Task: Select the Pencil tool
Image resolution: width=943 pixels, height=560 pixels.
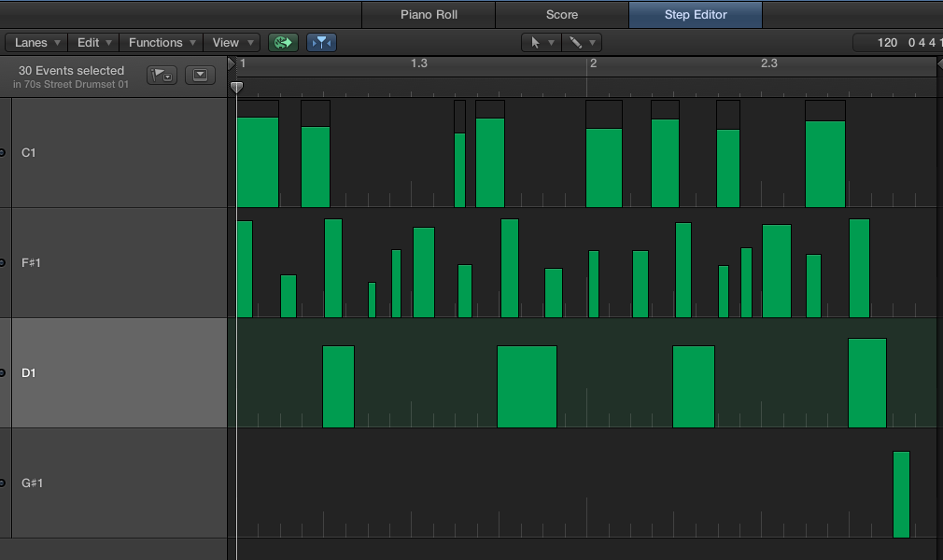Action: point(582,43)
